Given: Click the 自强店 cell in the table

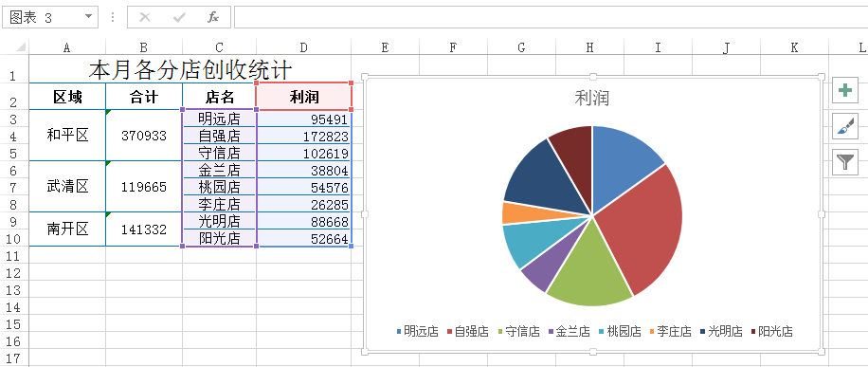Looking at the screenshot, I should pyautogui.click(x=219, y=136).
